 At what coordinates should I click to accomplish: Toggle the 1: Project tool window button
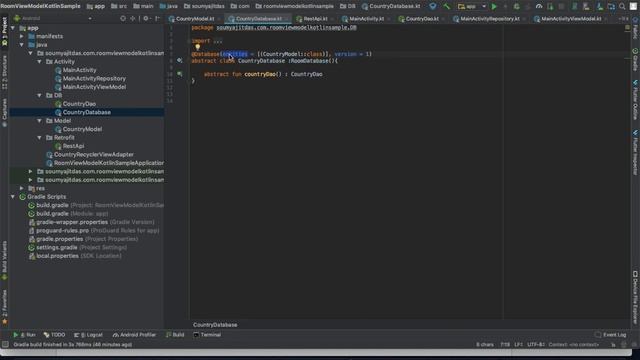point(4,32)
